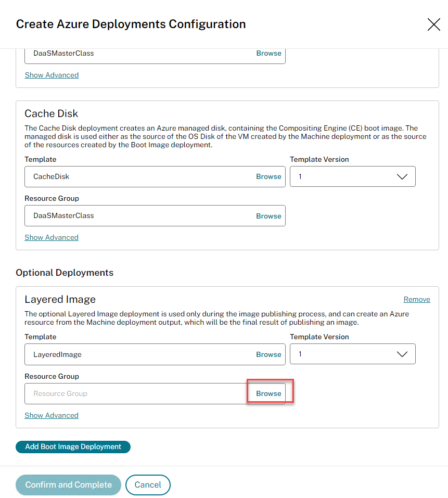The width and height of the screenshot is (448, 498).
Task: Browse for the Cache Disk resource group
Action: click(x=268, y=216)
